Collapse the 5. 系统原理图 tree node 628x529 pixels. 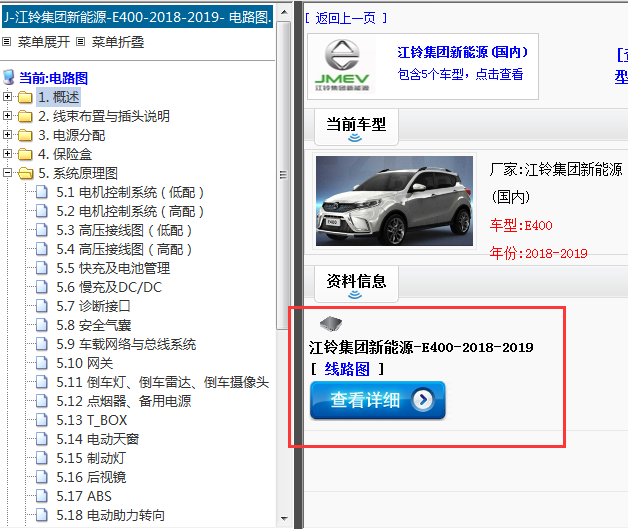pyautogui.click(x=7, y=173)
